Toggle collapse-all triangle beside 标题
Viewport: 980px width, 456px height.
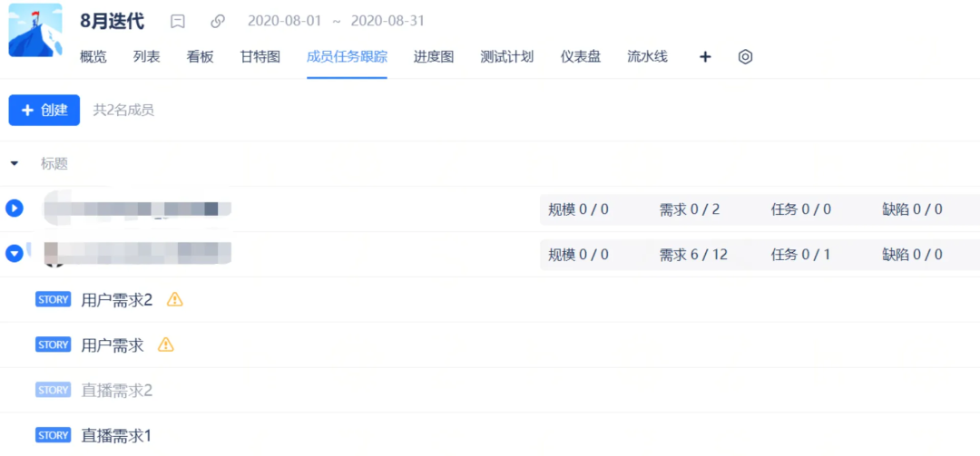tap(15, 164)
